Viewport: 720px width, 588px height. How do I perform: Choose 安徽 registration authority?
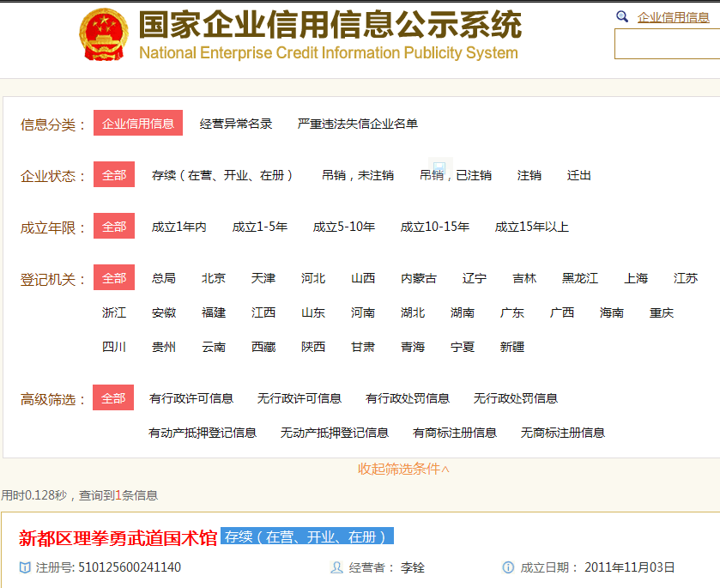164,312
